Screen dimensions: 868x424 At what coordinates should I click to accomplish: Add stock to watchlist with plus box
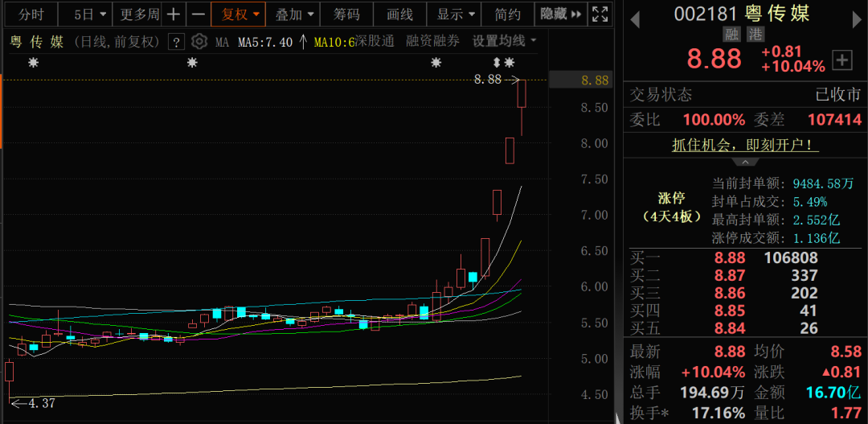point(842,60)
